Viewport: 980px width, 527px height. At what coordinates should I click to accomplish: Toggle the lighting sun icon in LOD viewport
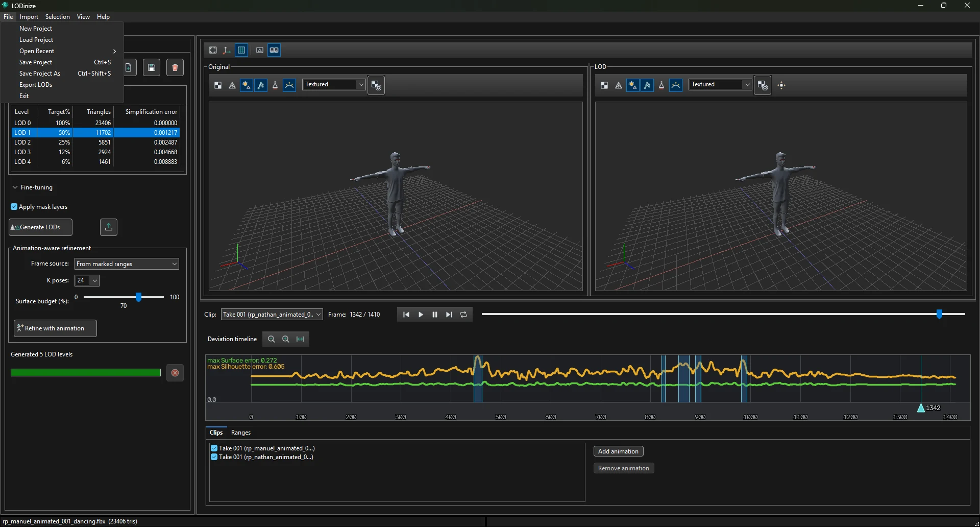[x=633, y=85]
